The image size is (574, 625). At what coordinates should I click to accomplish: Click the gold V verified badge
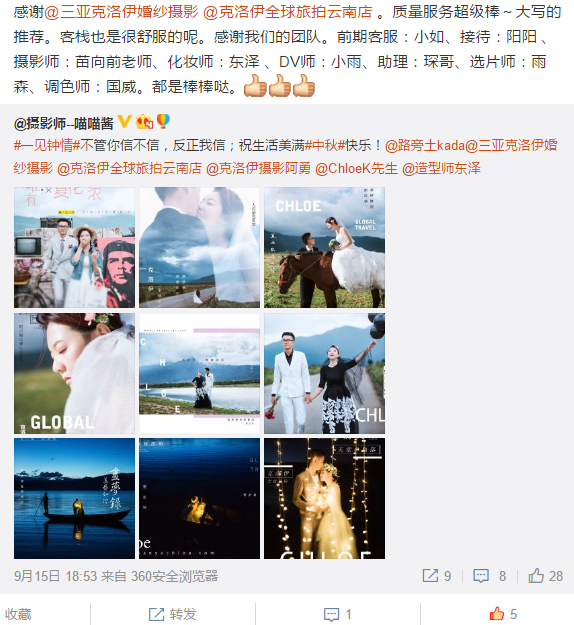[125, 122]
